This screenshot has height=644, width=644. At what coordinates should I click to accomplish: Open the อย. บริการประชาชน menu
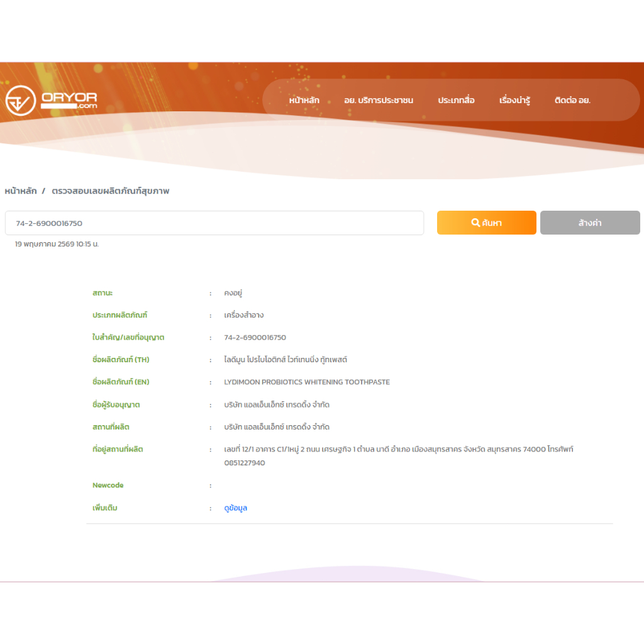coord(379,100)
